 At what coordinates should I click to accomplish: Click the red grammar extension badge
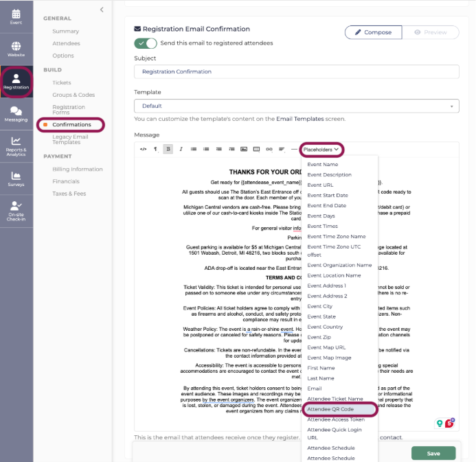(449, 423)
